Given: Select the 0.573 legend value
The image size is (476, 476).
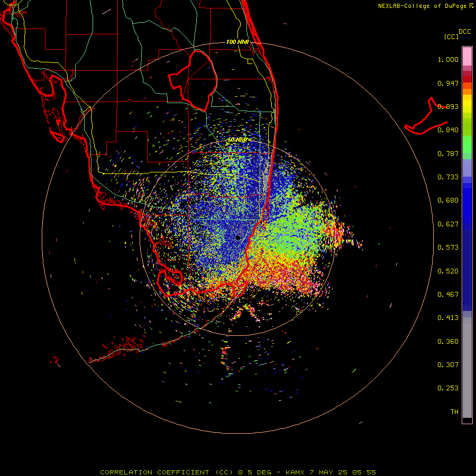Looking at the screenshot, I should tap(448, 248).
